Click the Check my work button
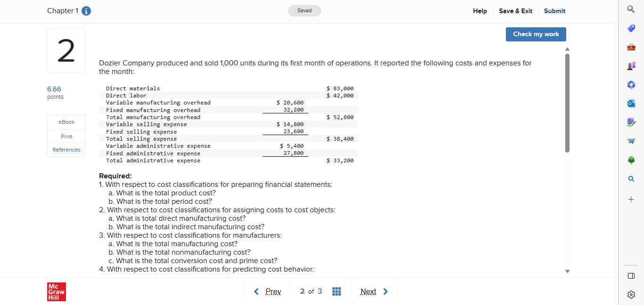 click(536, 34)
